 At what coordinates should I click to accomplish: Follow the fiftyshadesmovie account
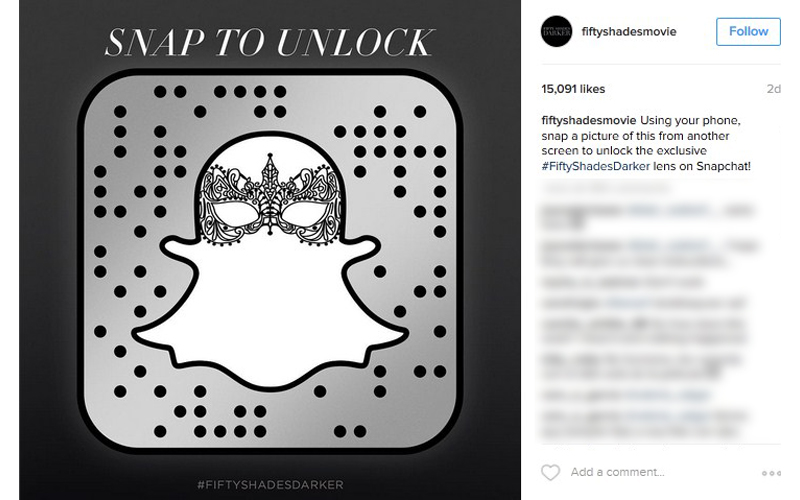tap(748, 32)
